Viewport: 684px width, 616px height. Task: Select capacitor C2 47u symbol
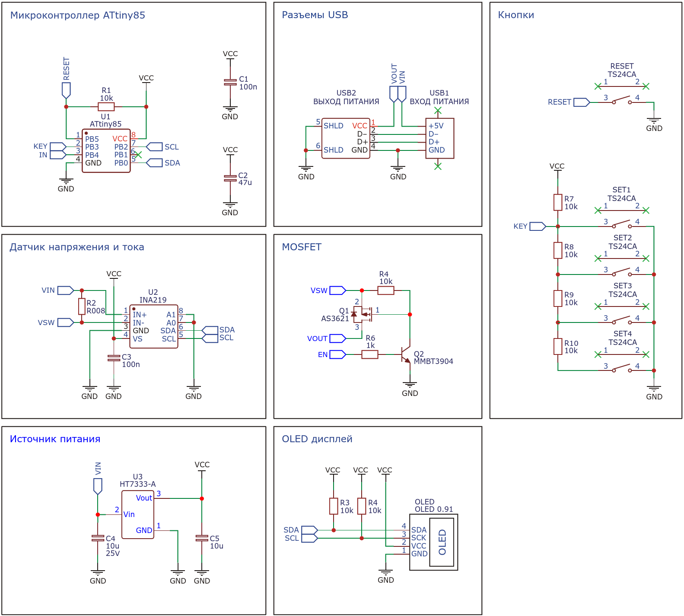point(230,178)
